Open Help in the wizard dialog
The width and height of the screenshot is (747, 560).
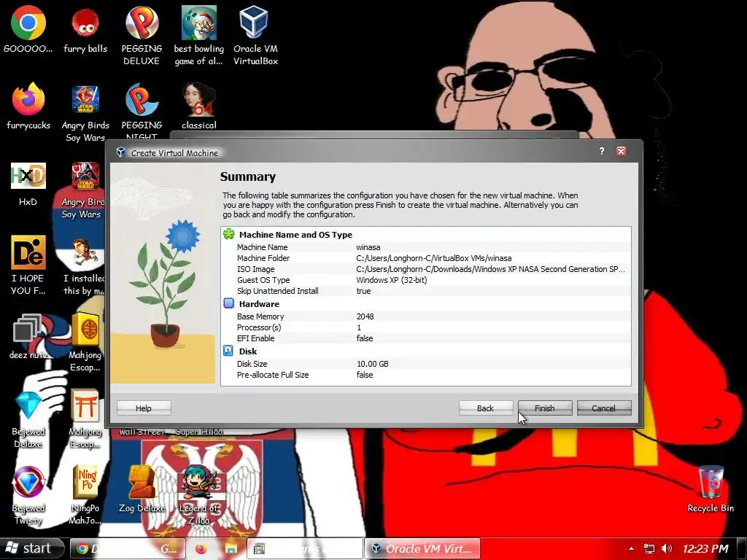point(144,408)
